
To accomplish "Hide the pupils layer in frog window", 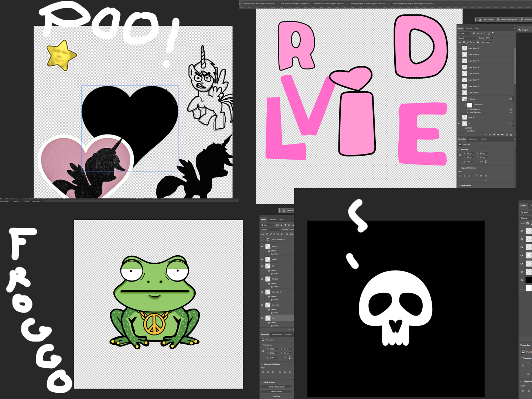I will point(262,259).
